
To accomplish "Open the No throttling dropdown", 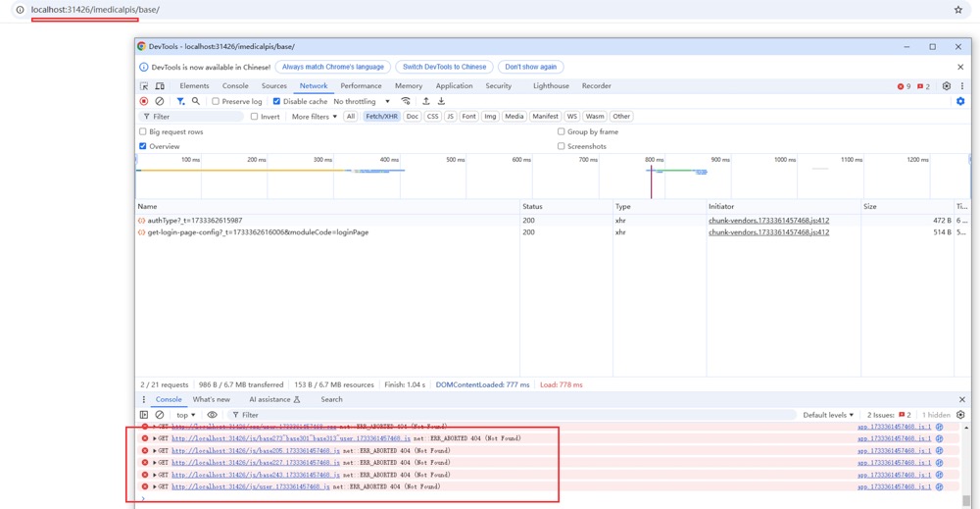I will [362, 101].
